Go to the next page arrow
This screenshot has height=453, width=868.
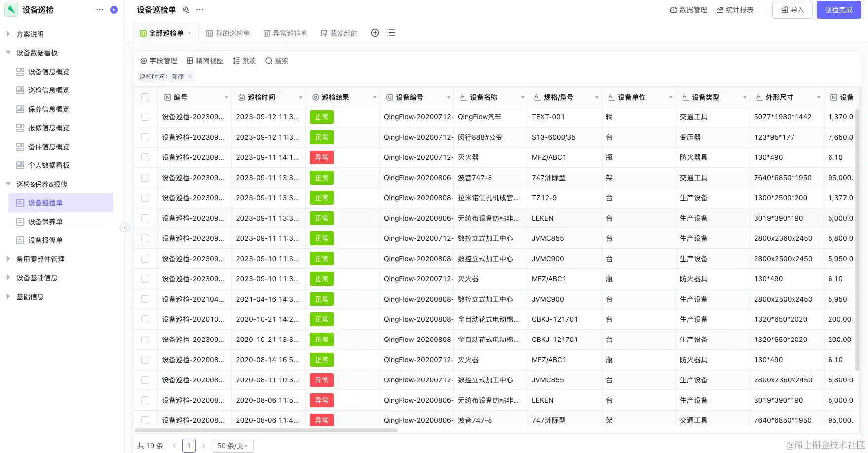coord(203,446)
